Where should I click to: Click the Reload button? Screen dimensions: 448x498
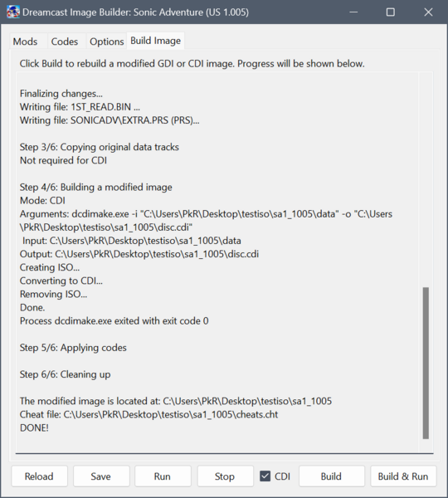tap(39, 476)
